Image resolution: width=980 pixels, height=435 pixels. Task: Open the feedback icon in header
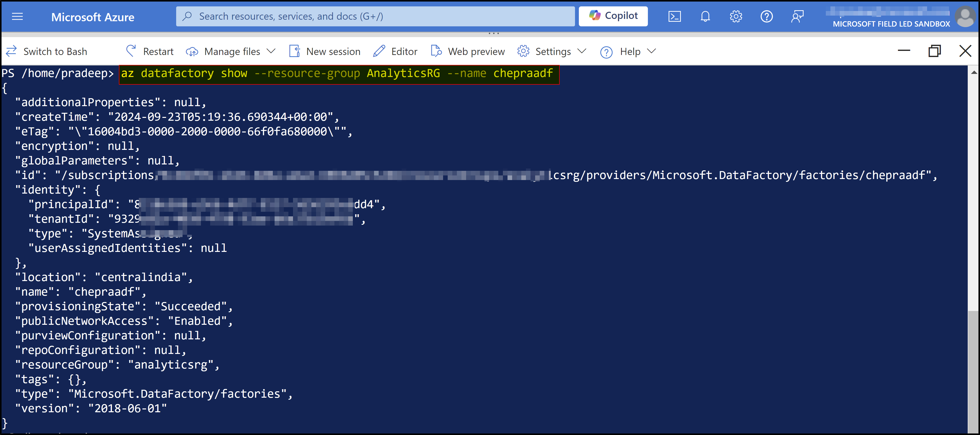point(797,17)
